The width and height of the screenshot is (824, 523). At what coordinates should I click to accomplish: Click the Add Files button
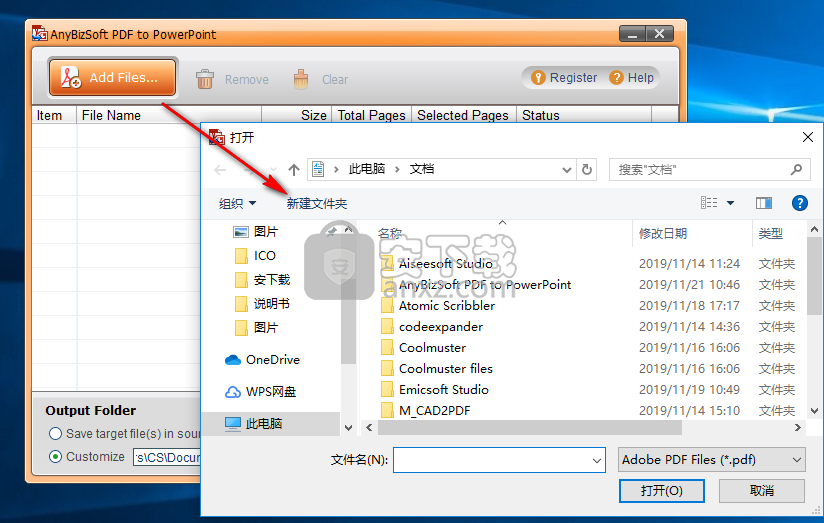coord(112,78)
